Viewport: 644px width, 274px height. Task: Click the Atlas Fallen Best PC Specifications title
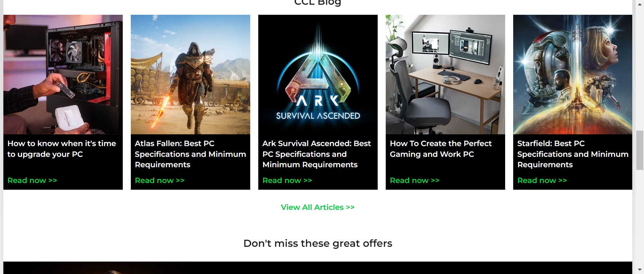(191, 154)
